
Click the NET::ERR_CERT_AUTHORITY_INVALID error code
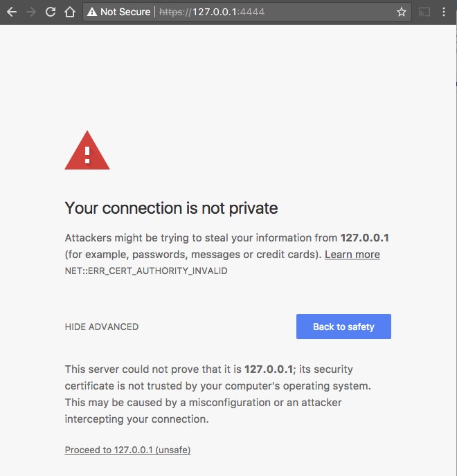[x=146, y=271]
